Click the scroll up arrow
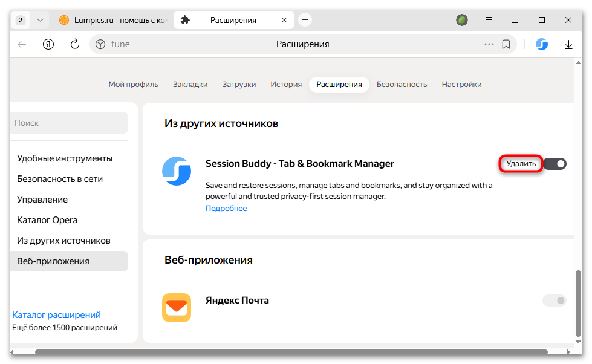This screenshot has width=592, height=364. [578, 63]
